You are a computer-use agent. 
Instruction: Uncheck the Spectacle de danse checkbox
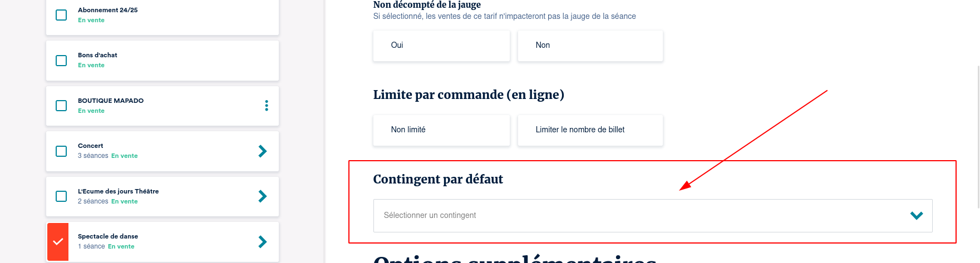[58, 242]
